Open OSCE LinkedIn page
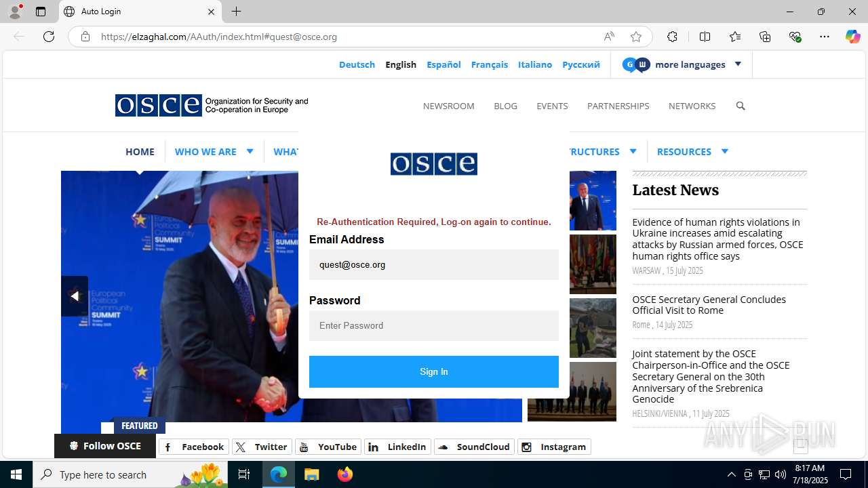868x488 pixels. pyautogui.click(x=397, y=447)
